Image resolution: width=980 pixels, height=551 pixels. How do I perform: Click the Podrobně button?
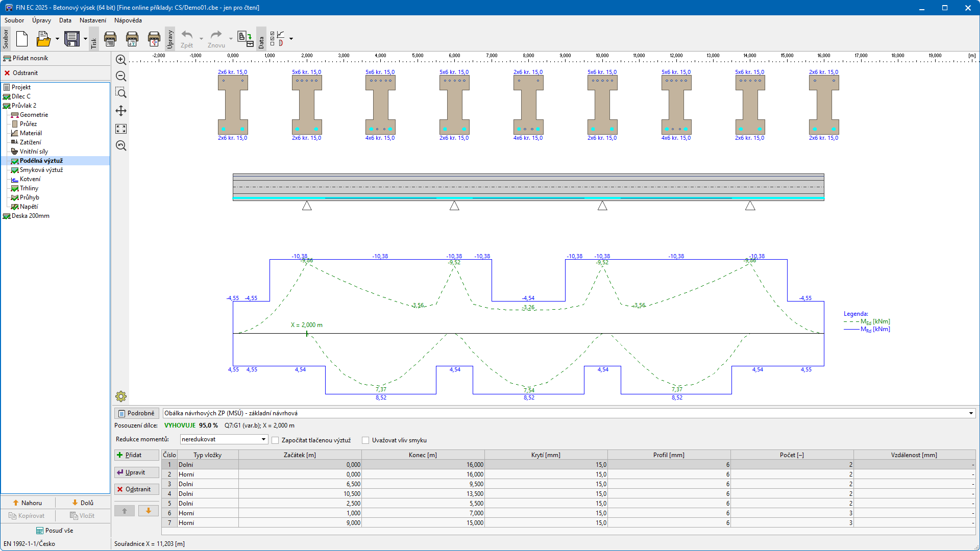(x=136, y=413)
